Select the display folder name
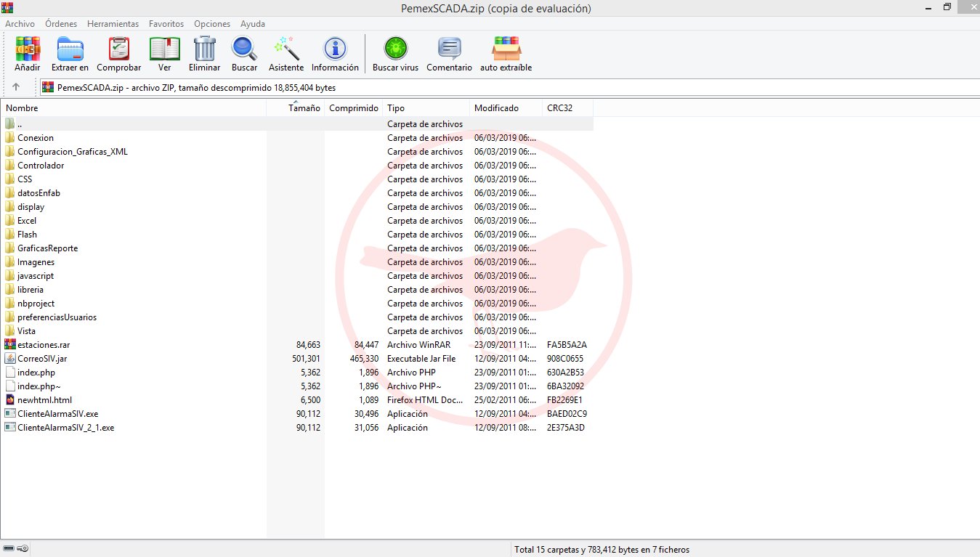The height and width of the screenshot is (557, 980). (x=31, y=206)
